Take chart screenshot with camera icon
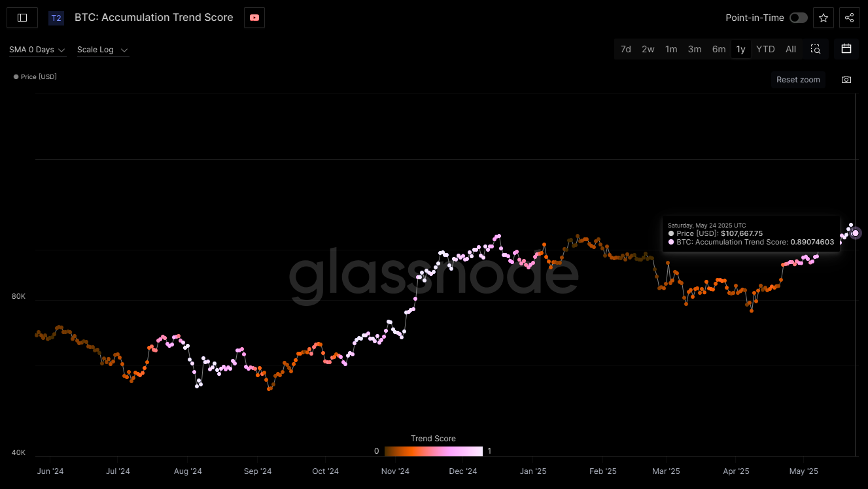Image resolution: width=868 pixels, height=489 pixels. tap(846, 80)
